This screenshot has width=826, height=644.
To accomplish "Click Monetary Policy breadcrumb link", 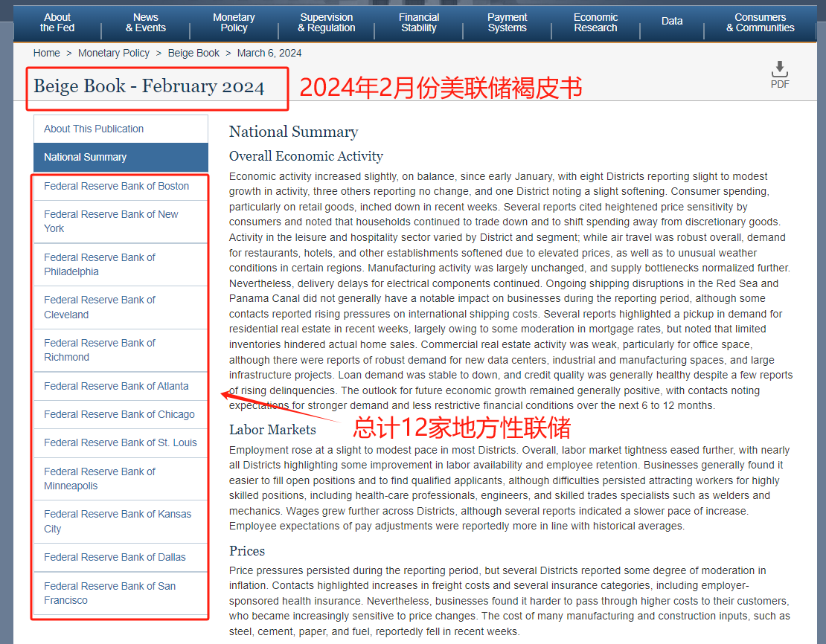I will coord(114,54).
